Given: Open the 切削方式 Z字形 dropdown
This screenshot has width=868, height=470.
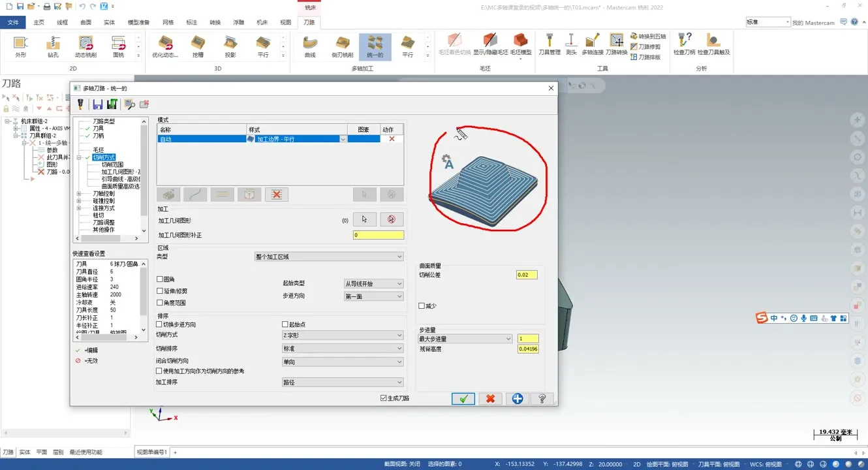Looking at the screenshot, I should tap(343, 336).
